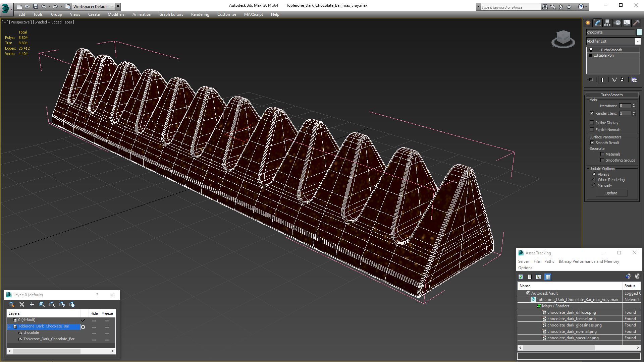Open the Graph Editors menu
The height and width of the screenshot is (362, 644).
171,14
